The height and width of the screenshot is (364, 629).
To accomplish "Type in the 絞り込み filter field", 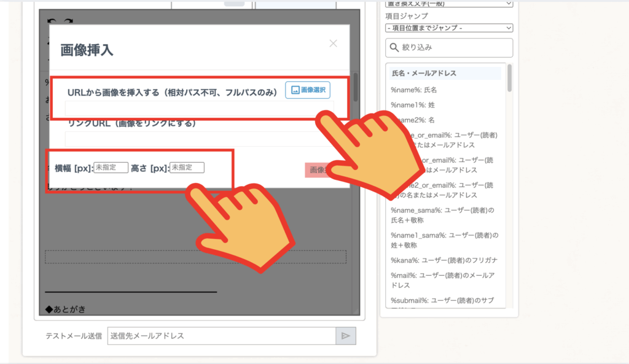I will (455, 48).
